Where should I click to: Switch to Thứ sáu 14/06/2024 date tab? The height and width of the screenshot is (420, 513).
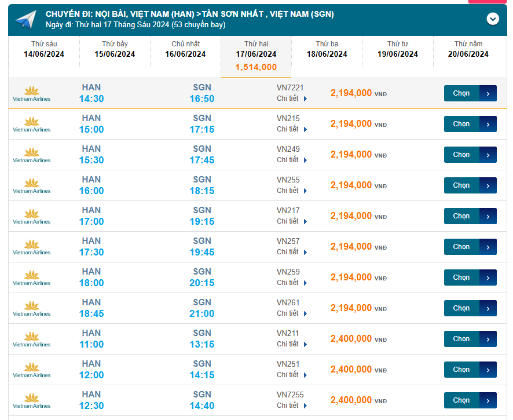44,49
